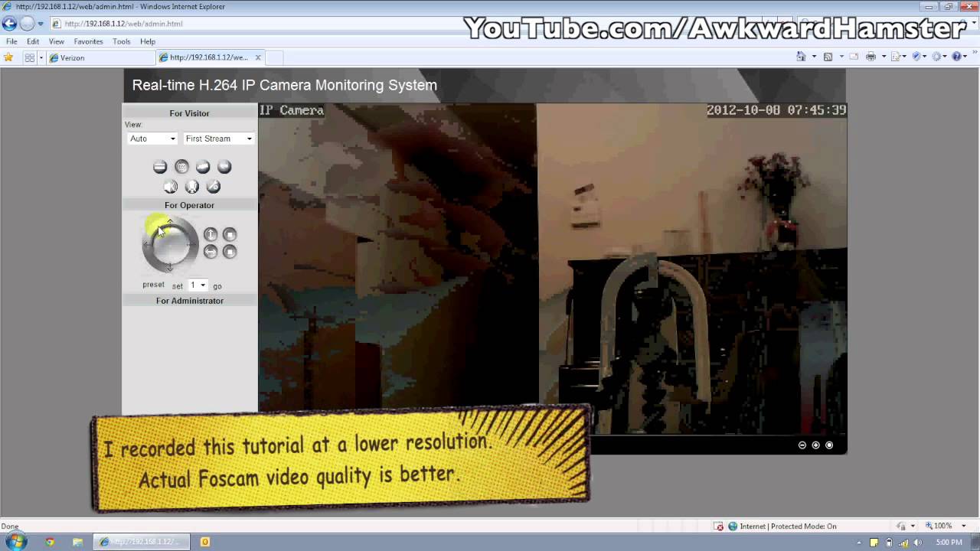Screen dimensions: 980x551
Task: Click the Print icon
Action: click(871, 56)
